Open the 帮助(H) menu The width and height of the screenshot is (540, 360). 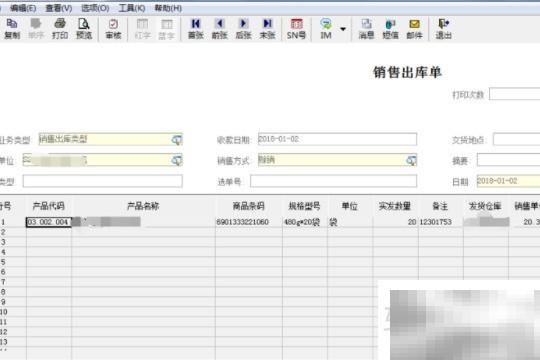point(168,8)
